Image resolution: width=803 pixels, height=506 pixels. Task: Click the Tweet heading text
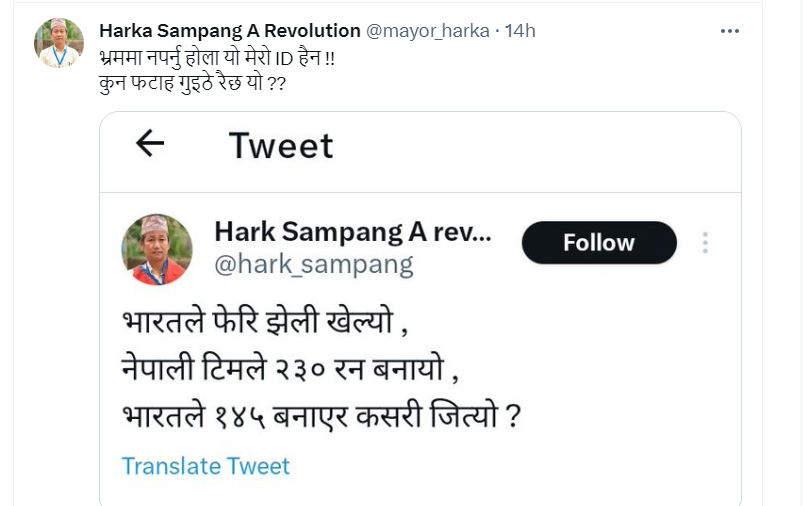click(281, 146)
